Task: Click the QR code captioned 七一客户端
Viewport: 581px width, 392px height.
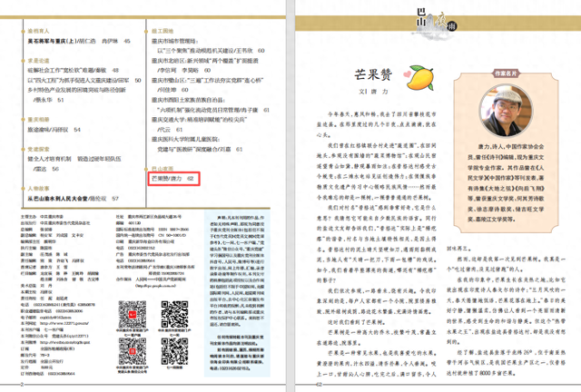Action: point(133,314)
